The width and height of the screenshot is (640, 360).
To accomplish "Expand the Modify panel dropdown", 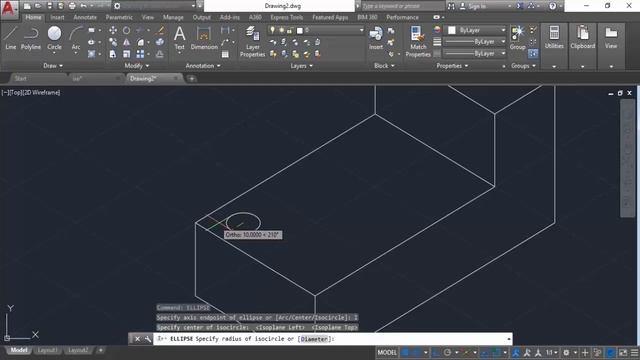I will (136, 66).
